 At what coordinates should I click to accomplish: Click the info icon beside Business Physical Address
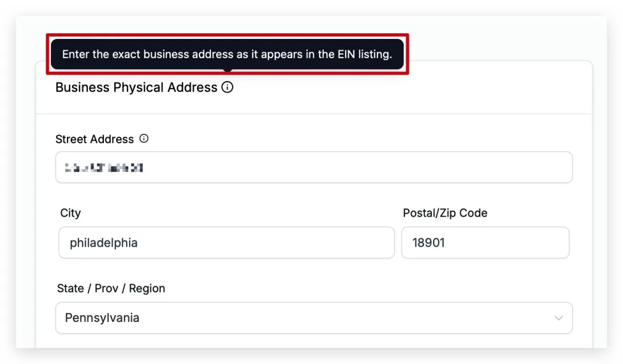[x=227, y=87]
